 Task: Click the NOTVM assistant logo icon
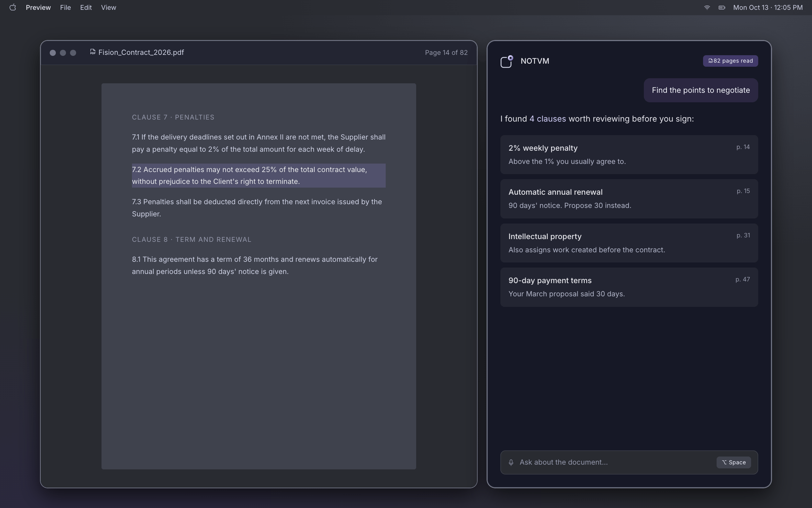tap(507, 62)
